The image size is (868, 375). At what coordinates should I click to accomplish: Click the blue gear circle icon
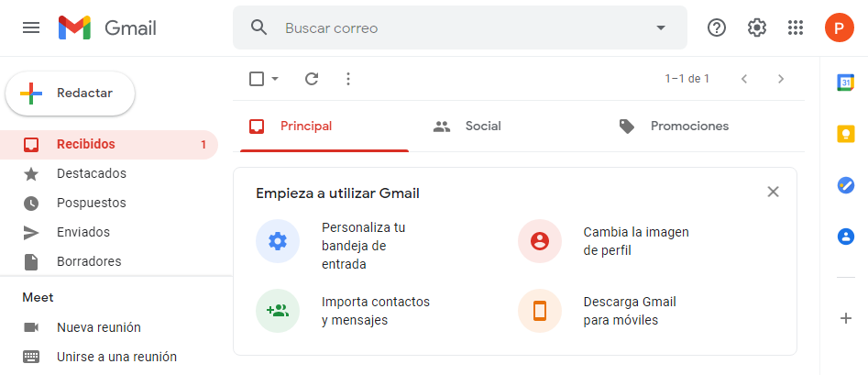[278, 241]
